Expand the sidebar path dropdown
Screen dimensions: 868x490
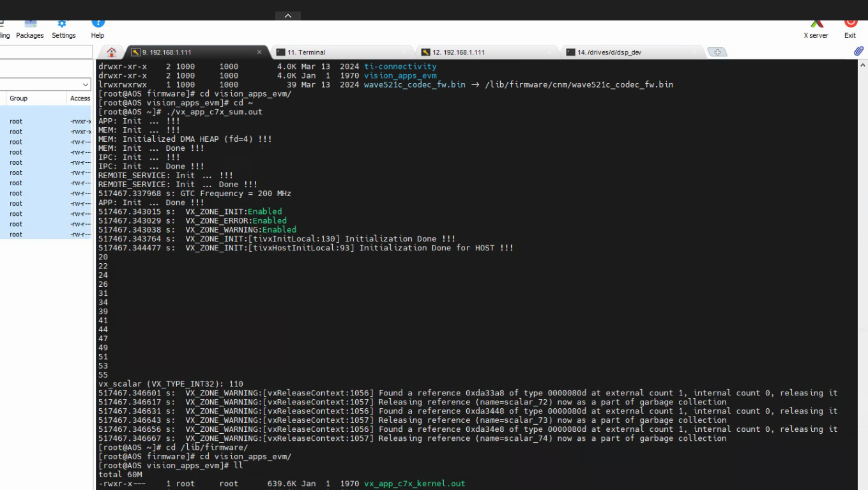[x=86, y=84]
